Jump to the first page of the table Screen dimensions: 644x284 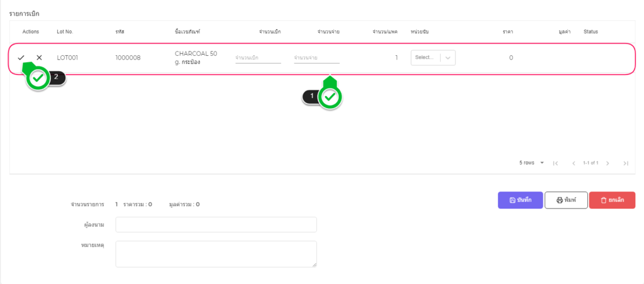555,163
